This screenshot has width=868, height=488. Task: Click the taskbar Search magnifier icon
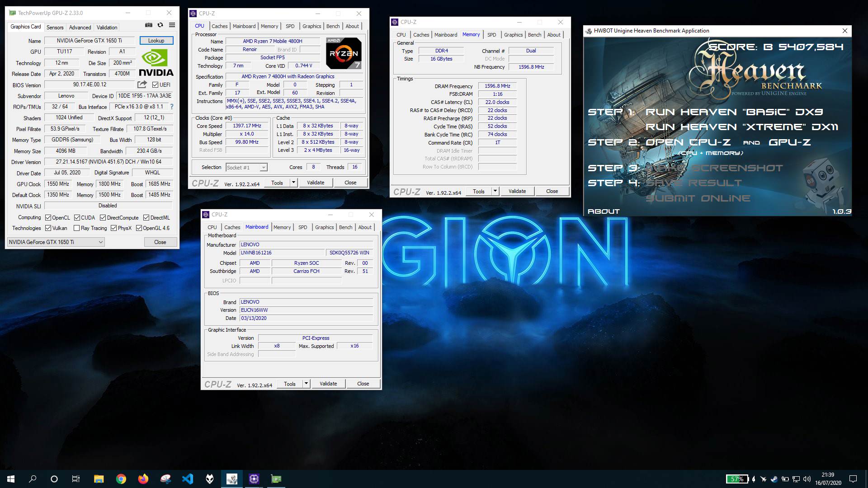33,479
